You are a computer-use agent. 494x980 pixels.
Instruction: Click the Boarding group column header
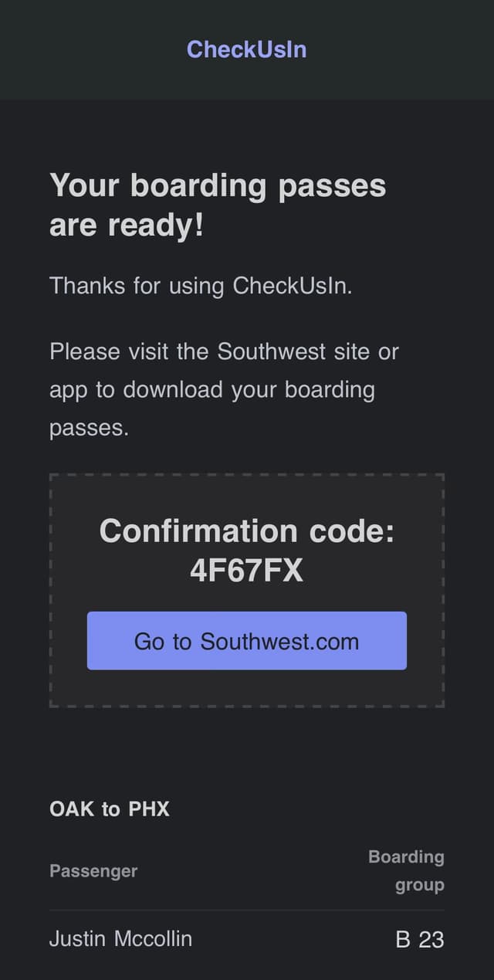point(407,871)
